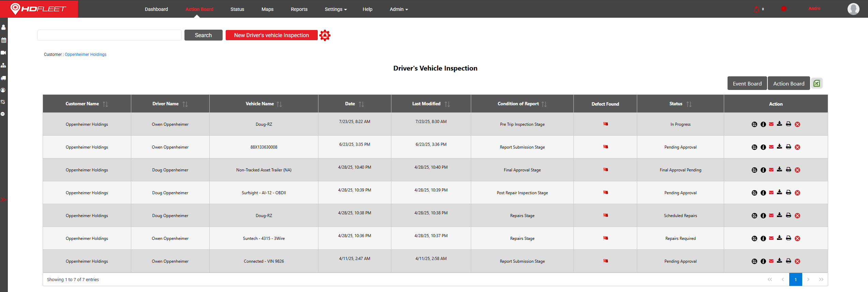Image resolution: width=868 pixels, height=292 pixels.
Task: Go to first page with double left arrows
Action: [x=770, y=279]
